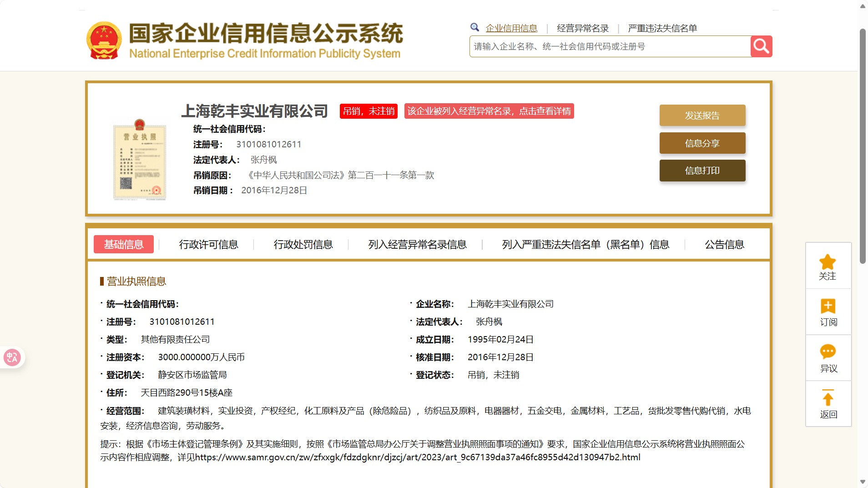Viewport: 868px width, 488px height.
Task: Click the abnormal operations list warning banner
Action: pos(489,111)
